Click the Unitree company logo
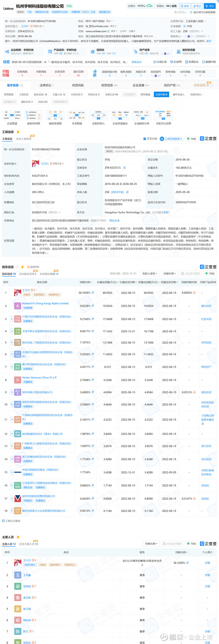The height and width of the screenshot is (644, 219). 8,8
